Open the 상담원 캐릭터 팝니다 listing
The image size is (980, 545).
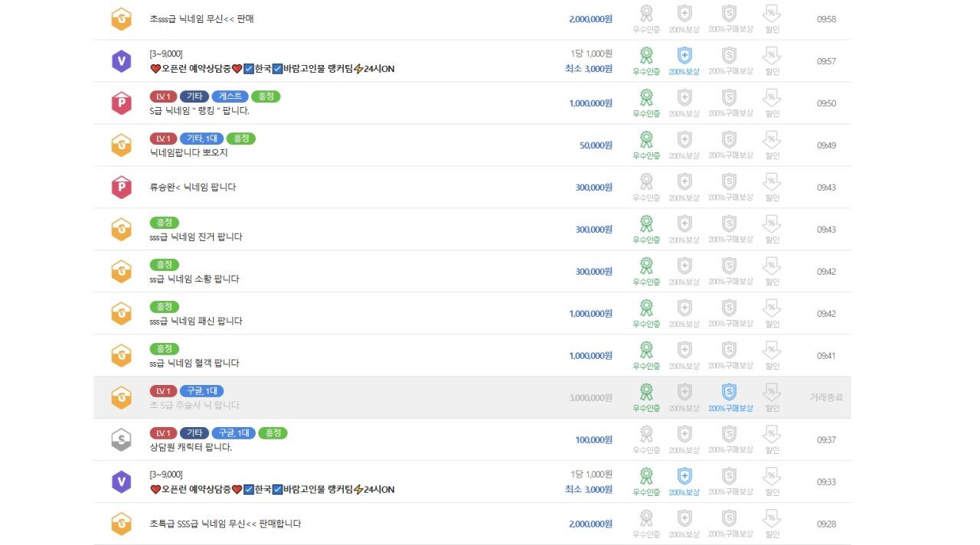click(x=191, y=447)
